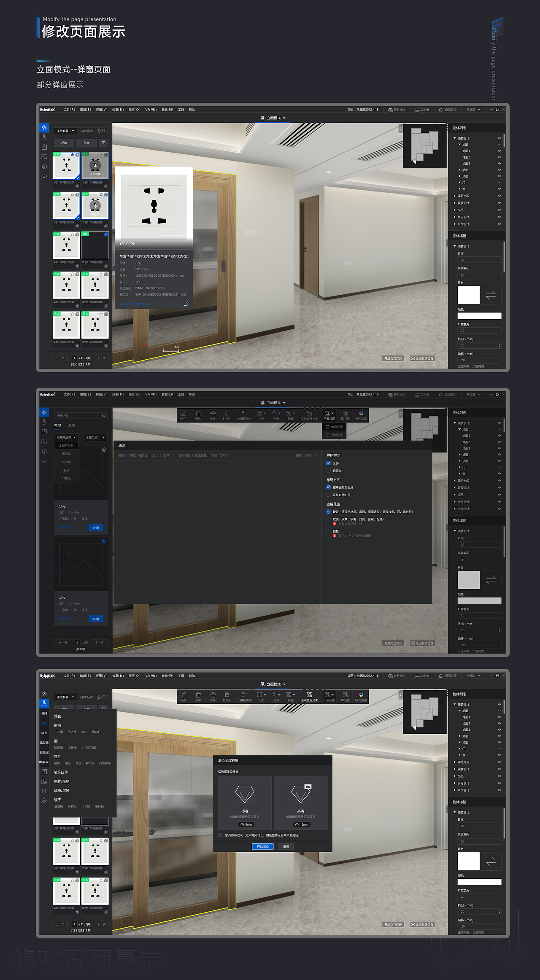
Task: Select the 高清 HD render quality card
Action: 301,803
